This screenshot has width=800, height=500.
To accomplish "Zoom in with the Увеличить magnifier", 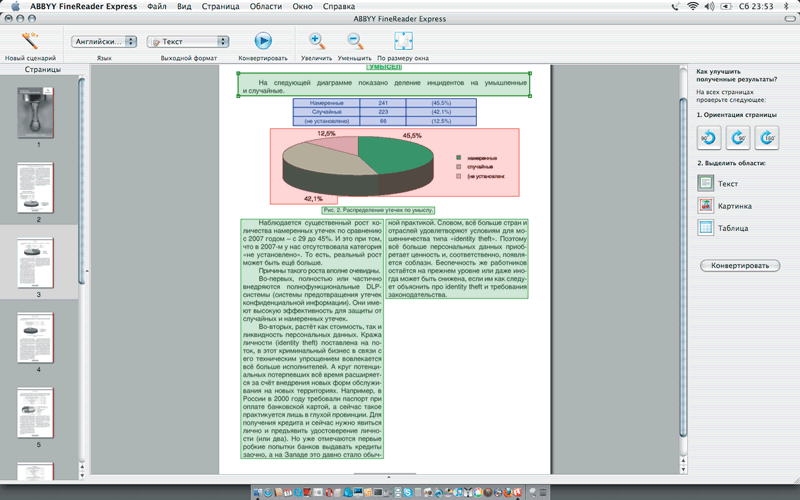I will pyautogui.click(x=317, y=41).
